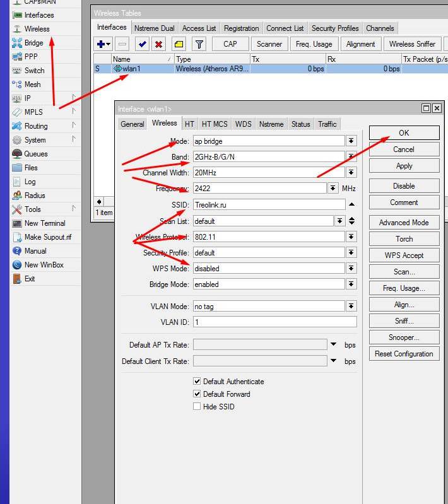The width and height of the screenshot is (448, 504).
Task: Open Wireless in the sidebar menu
Action: [x=37, y=29]
